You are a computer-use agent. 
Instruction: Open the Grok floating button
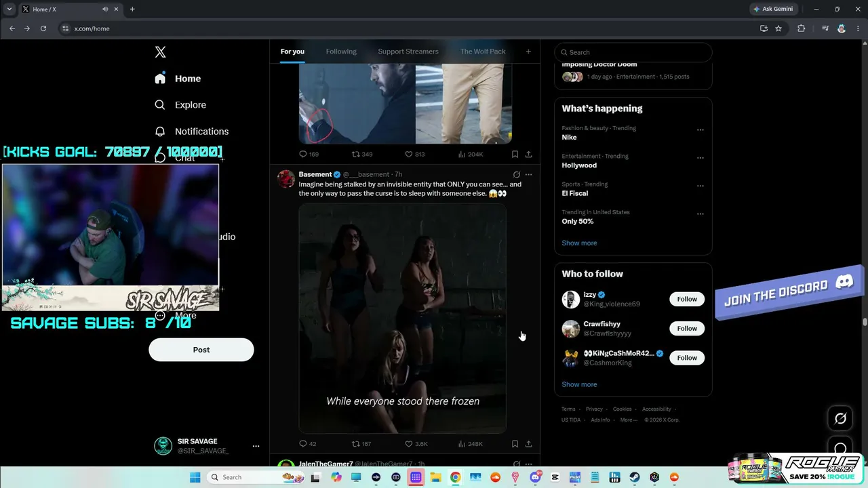coord(840,418)
